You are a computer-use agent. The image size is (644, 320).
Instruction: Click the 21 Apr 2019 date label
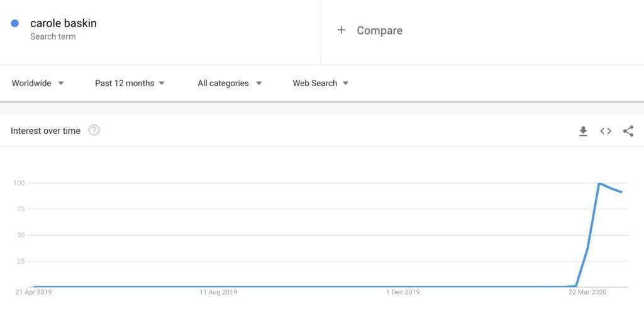33,292
